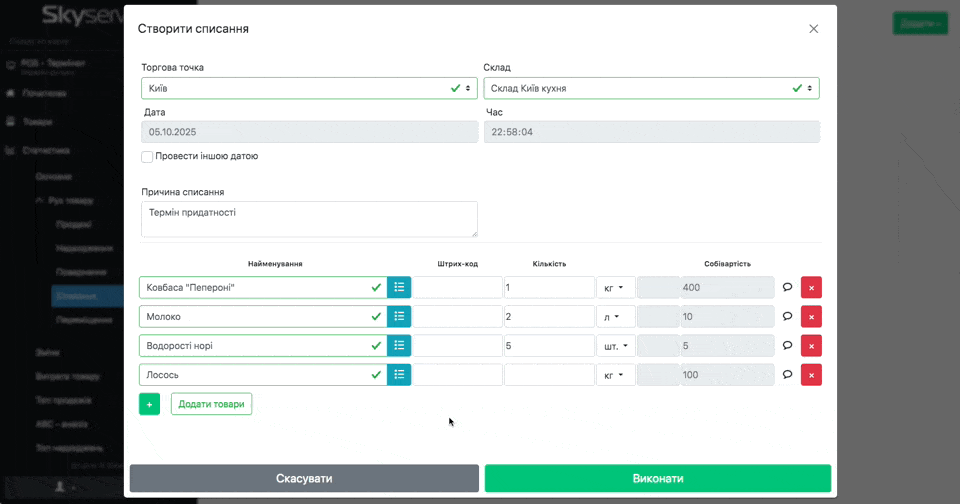Close the Створити списання dialog
Image resolution: width=960 pixels, height=504 pixels.
pos(813,29)
